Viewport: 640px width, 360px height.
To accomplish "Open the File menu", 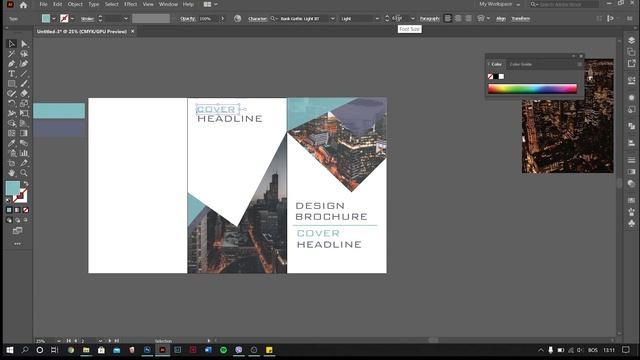I will (x=43, y=4).
